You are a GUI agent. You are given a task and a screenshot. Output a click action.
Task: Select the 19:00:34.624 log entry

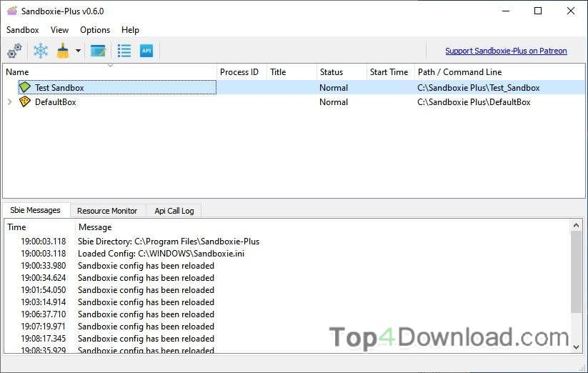click(x=287, y=278)
